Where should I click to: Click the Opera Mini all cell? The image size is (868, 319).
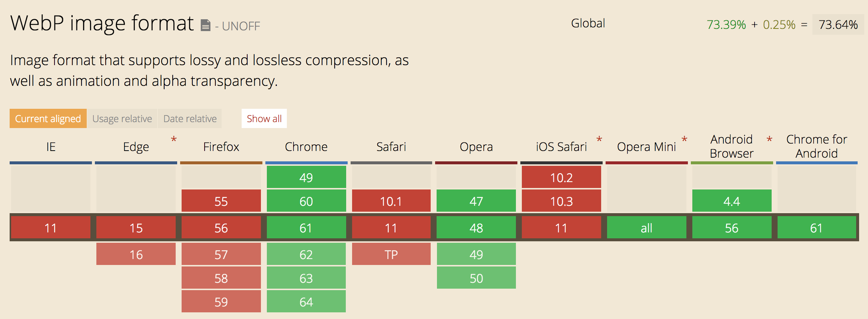[x=647, y=227]
